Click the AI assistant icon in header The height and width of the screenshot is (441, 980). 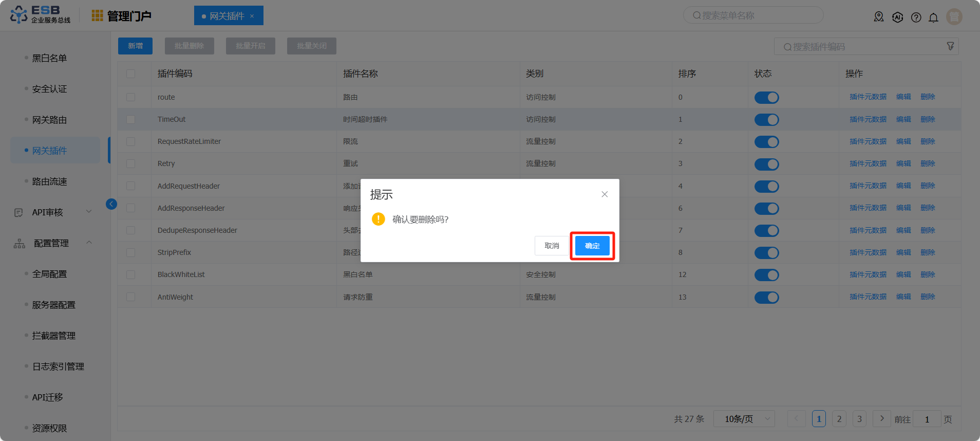coord(897,17)
